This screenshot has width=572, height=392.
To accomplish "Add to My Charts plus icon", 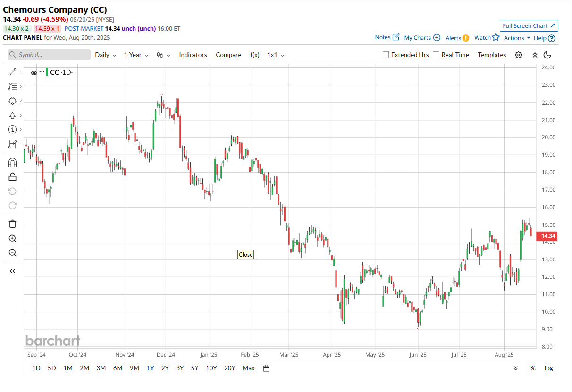I will (x=437, y=38).
